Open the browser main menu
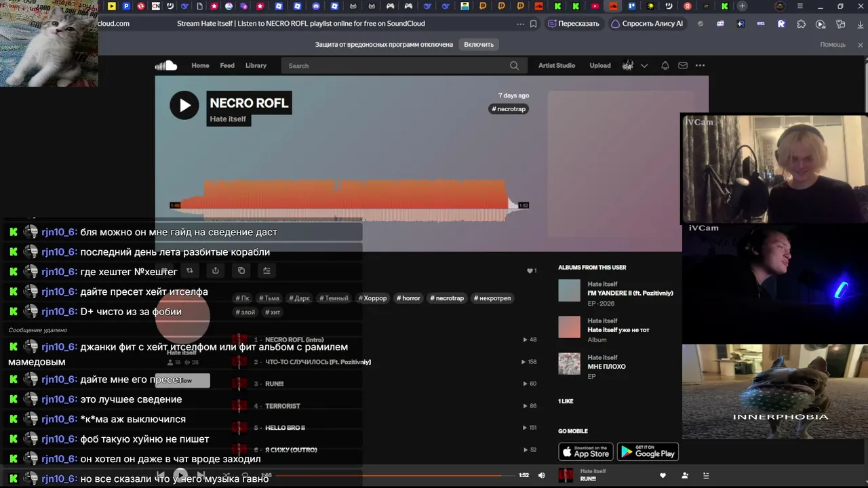 [x=800, y=6]
